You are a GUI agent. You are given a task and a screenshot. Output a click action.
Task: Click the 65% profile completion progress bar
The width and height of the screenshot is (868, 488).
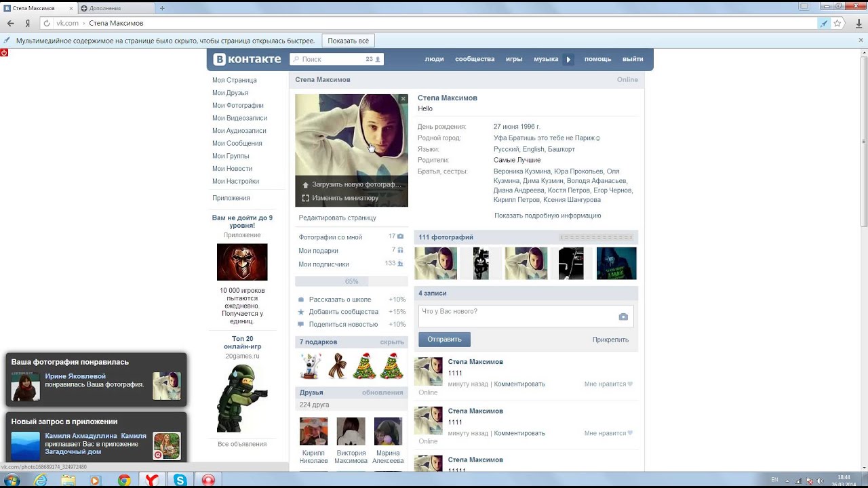tap(351, 281)
